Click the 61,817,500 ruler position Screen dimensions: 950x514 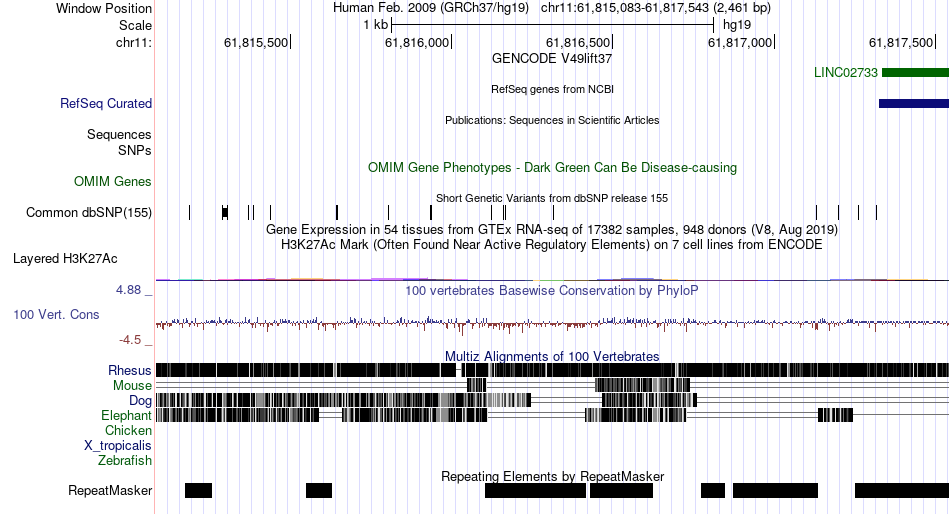902,42
